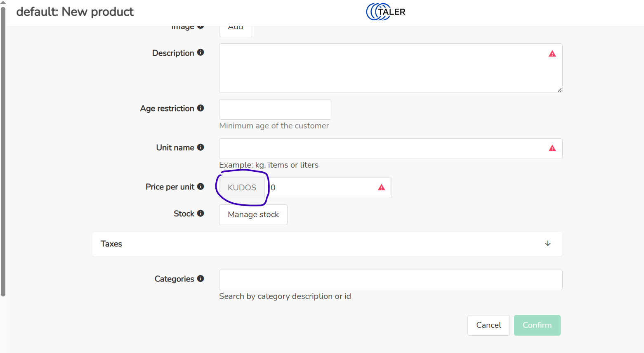Click the info icon next to Description
Viewport: 644px width, 353px height.
pyautogui.click(x=201, y=52)
